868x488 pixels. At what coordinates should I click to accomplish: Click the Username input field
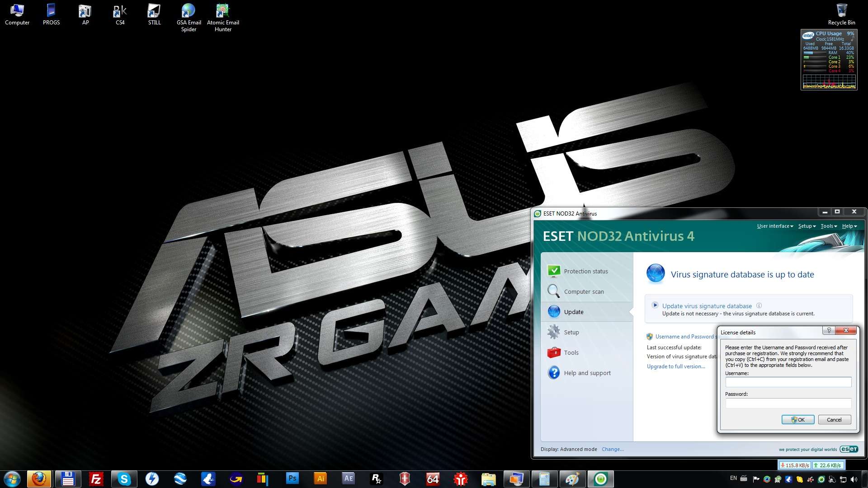click(x=788, y=382)
